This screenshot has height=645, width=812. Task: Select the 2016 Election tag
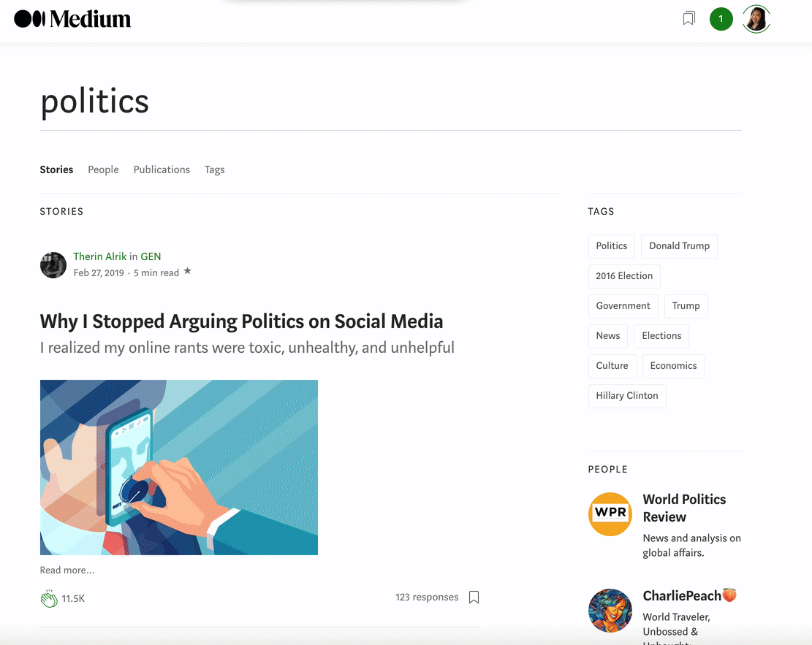point(624,276)
